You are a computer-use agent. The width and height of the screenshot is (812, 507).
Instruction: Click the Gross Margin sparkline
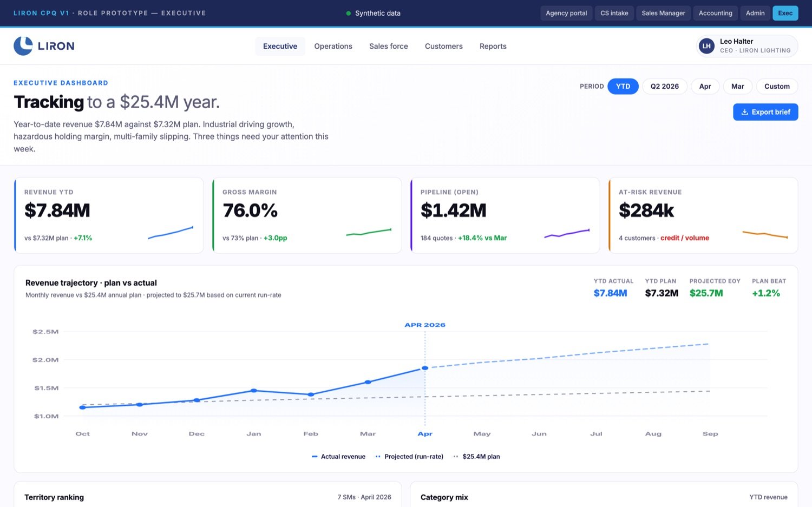coord(369,233)
